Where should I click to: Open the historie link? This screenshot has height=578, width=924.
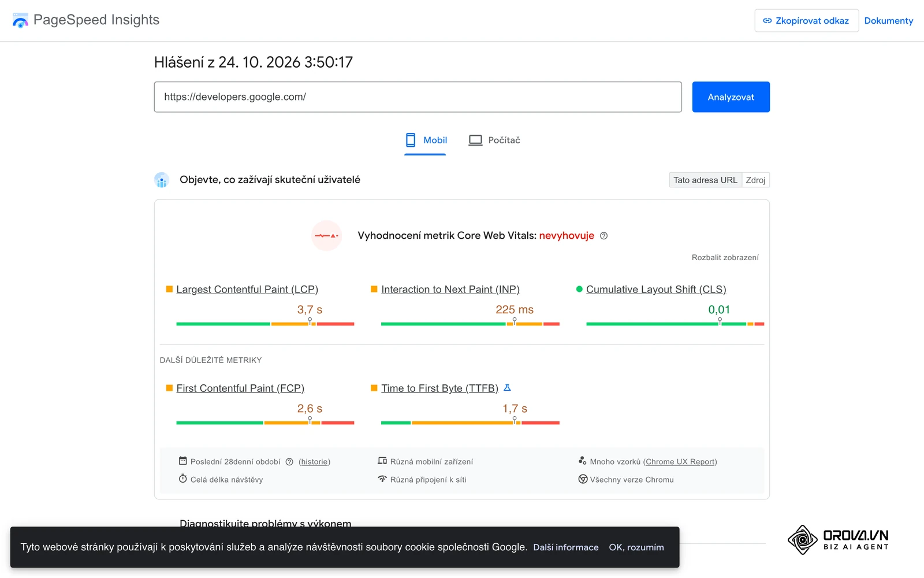pyautogui.click(x=314, y=462)
